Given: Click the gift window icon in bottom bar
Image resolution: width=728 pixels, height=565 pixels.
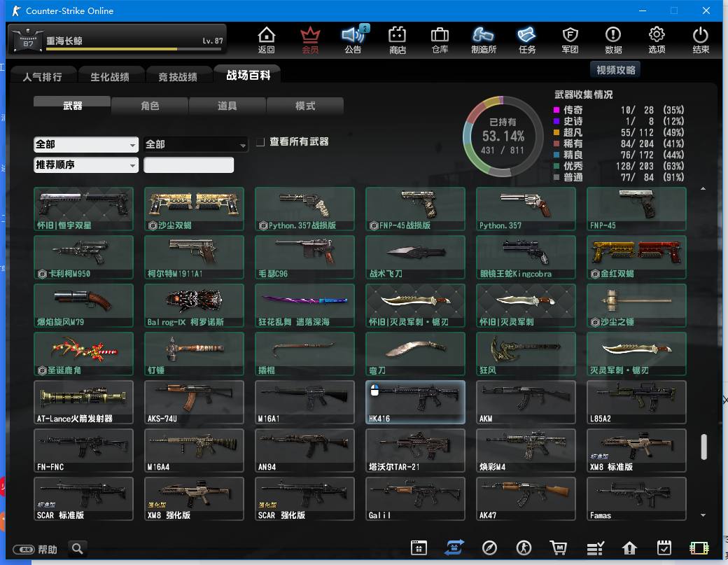Looking at the screenshot, I should [419, 547].
